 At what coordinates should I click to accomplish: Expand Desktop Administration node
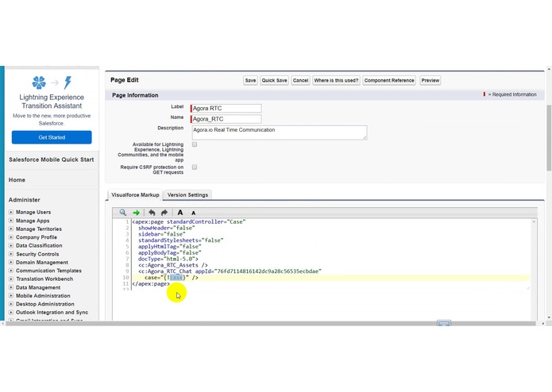click(x=11, y=304)
